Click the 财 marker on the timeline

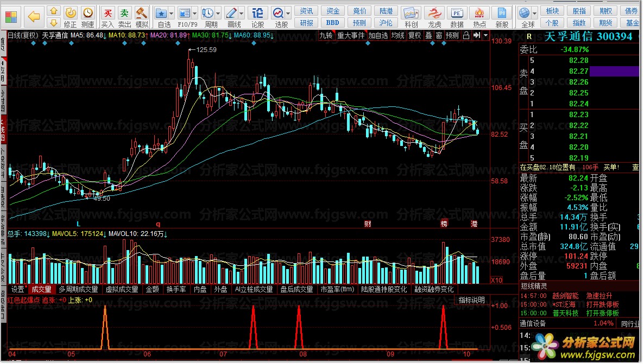click(x=368, y=223)
